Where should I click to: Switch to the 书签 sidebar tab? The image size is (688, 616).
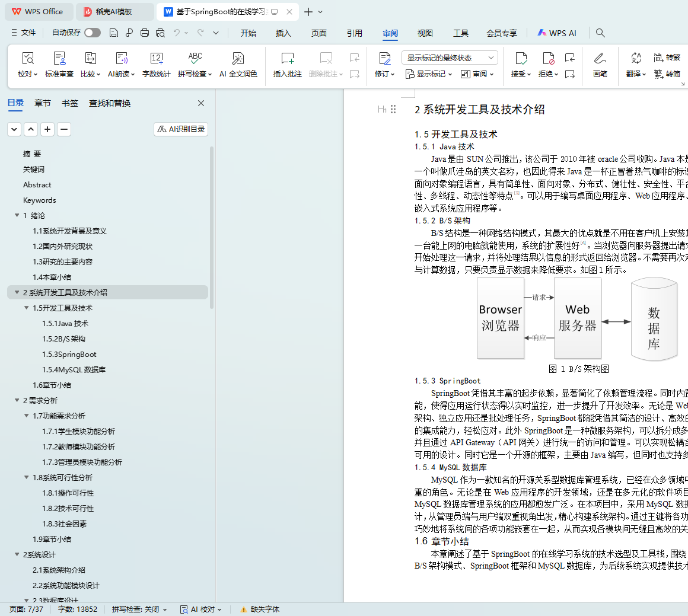coord(70,103)
